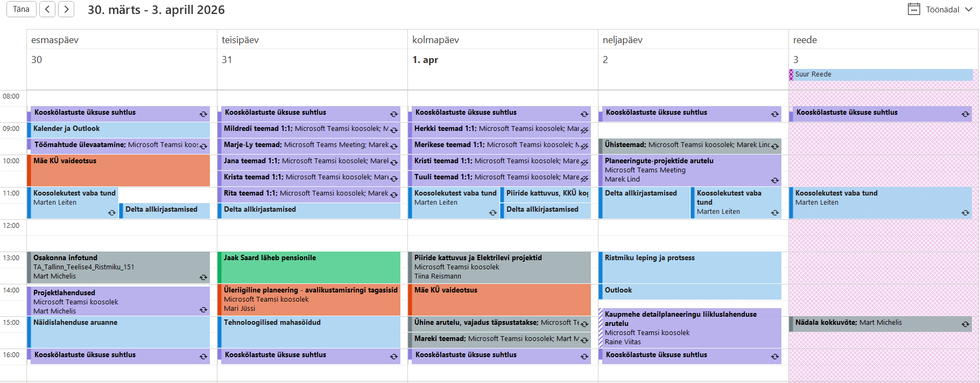The width and height of the screenshot is (980, 383).
Task: Select Monday's orange Mäe KÜ vaideotsus event
Action: (x=121, y=171)
